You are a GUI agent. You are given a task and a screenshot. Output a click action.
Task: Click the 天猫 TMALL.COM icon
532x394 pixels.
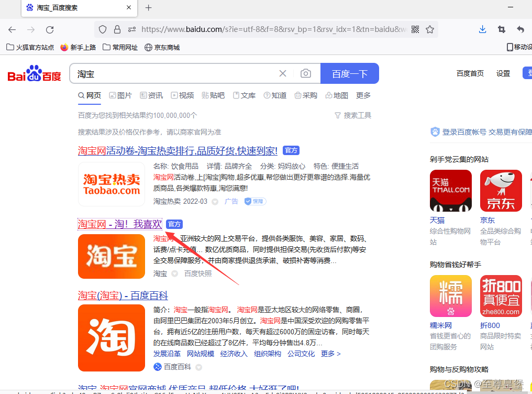coord(450,191)
